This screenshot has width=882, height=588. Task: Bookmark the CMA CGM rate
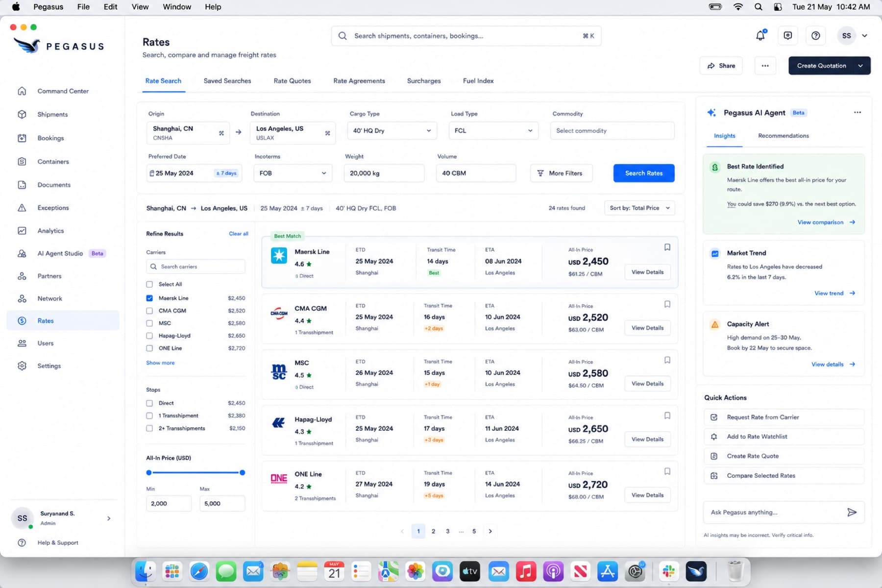(x=667, y=304)
